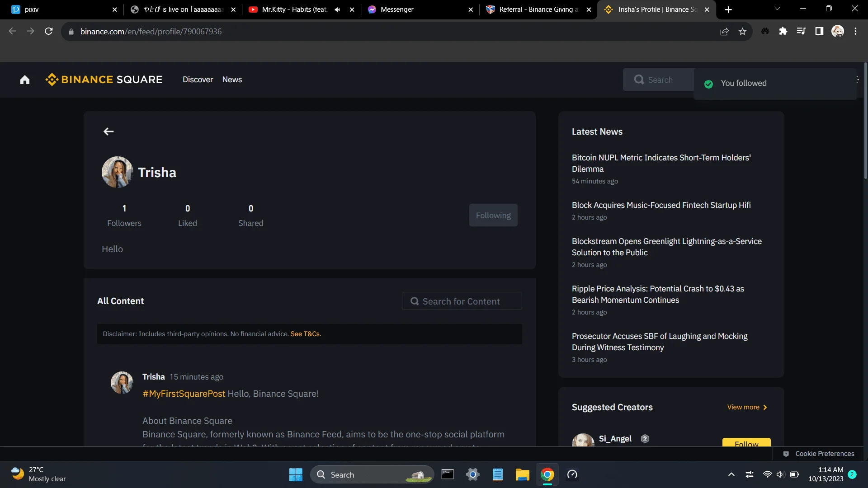Open Trisha's avatar on the post

[122, 383]
